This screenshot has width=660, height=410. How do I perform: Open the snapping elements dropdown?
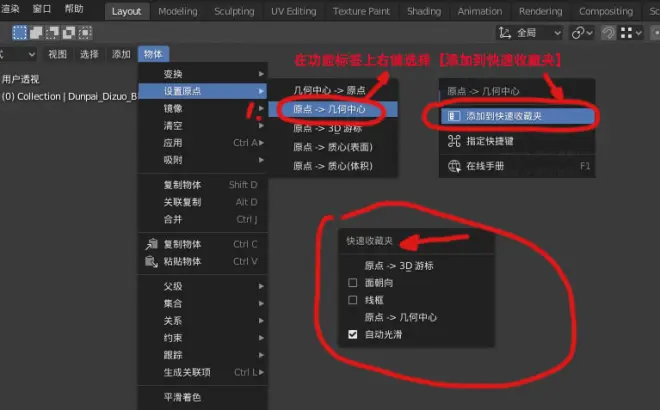[631, 33]
